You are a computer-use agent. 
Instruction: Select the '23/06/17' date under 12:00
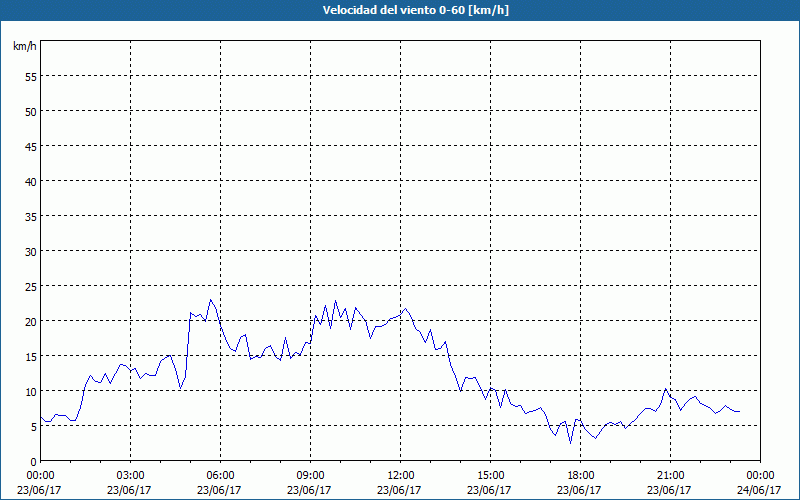click(399, 490)
